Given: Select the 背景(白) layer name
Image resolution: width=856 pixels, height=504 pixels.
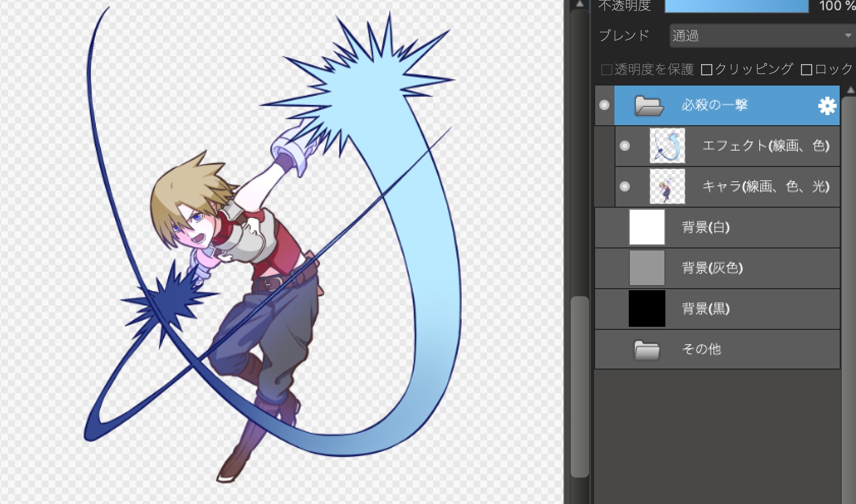Looking at the screenshot, I should point(706,228).
